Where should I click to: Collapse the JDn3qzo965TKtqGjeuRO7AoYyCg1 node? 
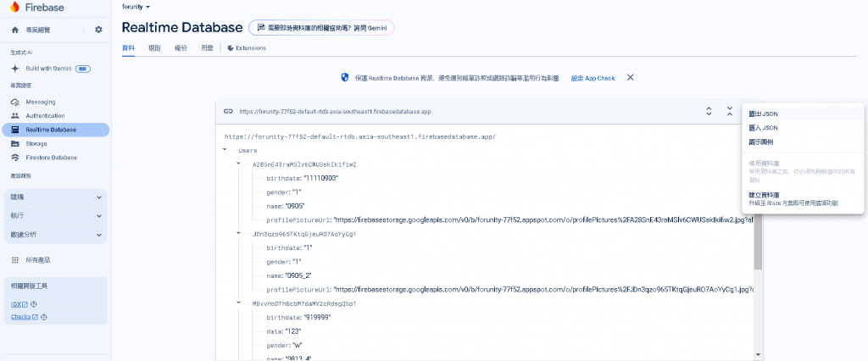(x=238, y=234)
